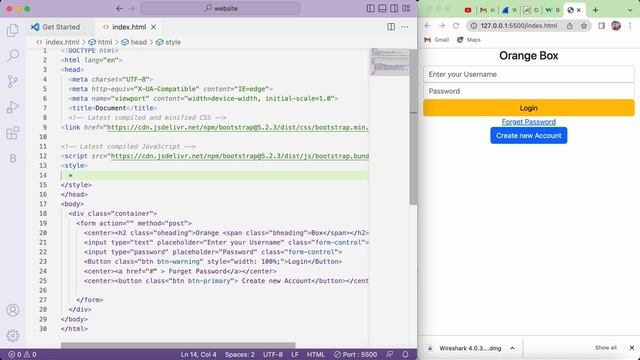This screenshot has height=360, width=640.
Task: Open the browser profile avatar
Action: (x=616, y=26)
